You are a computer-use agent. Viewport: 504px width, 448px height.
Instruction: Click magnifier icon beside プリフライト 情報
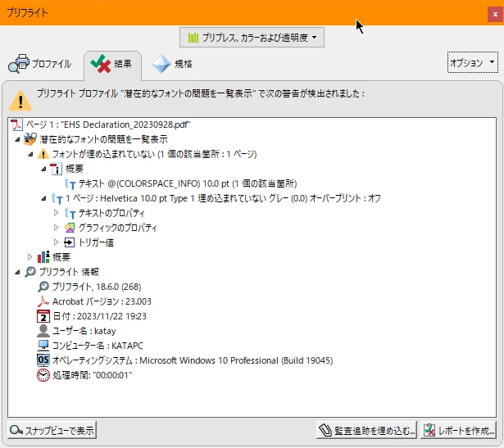point(30,272)
